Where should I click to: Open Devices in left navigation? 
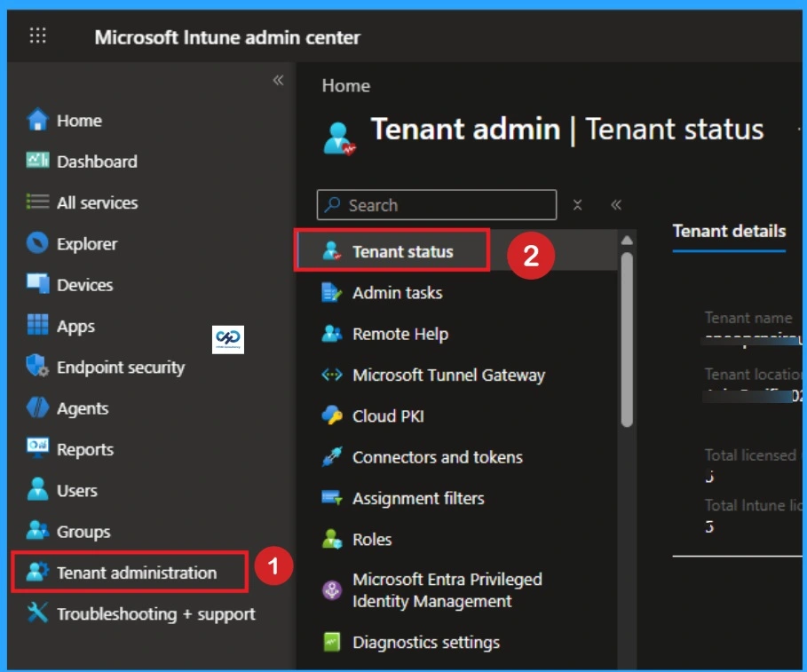pyautogui.click(x=85, y=284)
